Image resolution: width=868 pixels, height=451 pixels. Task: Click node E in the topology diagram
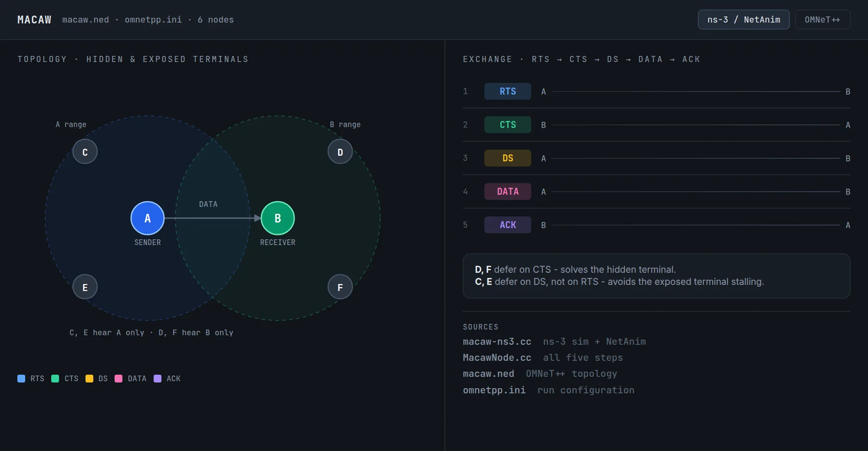click(85, 287)
